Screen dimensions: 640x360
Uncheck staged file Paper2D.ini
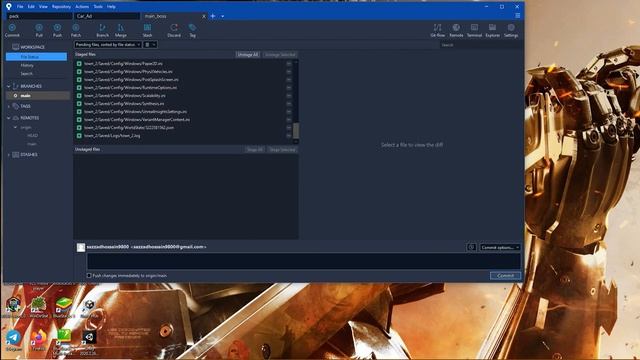pyautogui.click(x=79, y=64)
